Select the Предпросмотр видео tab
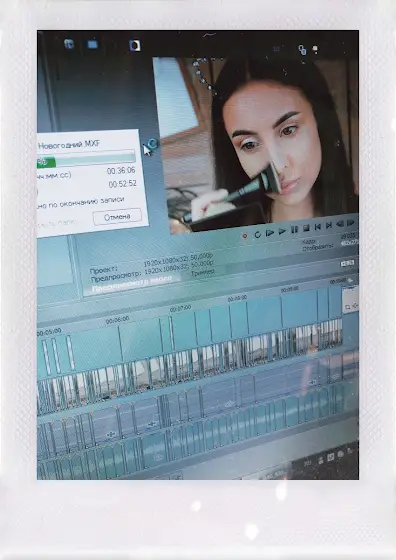 tap(132, 285)
